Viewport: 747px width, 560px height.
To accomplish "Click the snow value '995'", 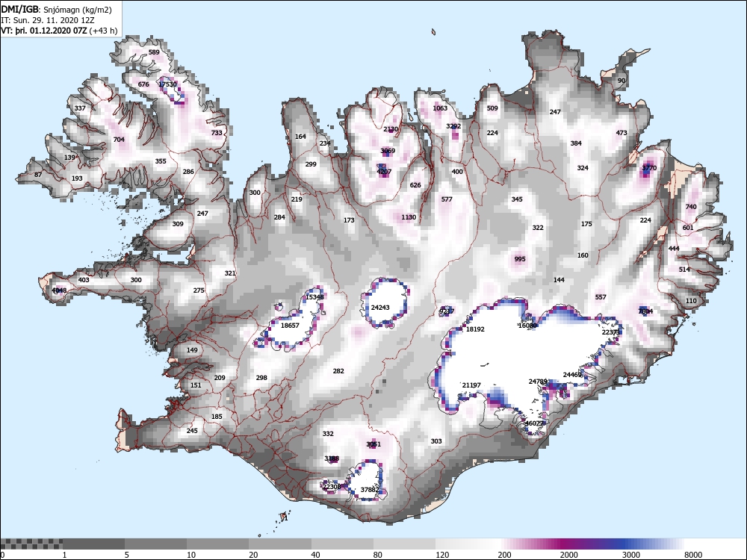I will 520,259.
